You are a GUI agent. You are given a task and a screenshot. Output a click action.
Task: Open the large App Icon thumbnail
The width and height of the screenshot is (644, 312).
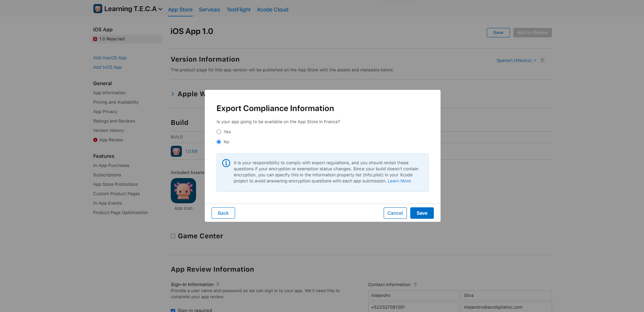tap(183, 191)
